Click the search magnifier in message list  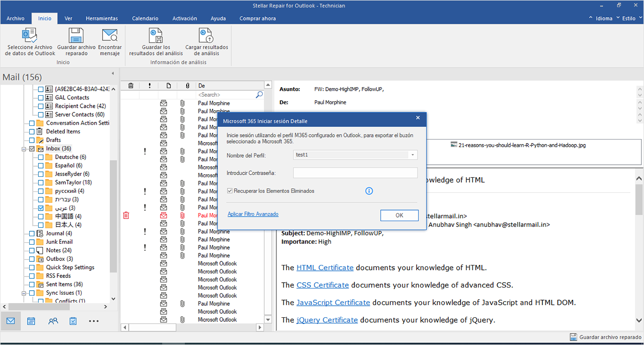(x=259, y=94)
